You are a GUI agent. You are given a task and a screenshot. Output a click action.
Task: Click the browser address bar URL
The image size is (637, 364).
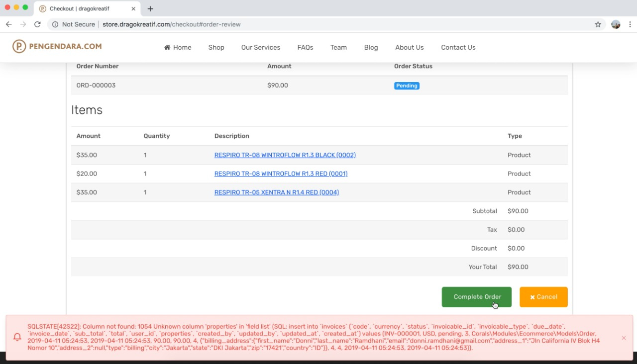point(171,24)
